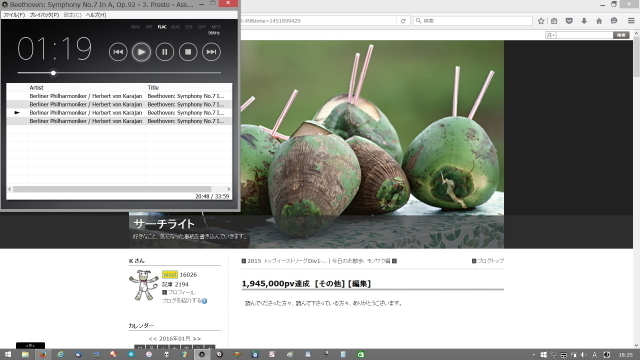Show hidden tray icons arrow

click(x=533, y=355)
